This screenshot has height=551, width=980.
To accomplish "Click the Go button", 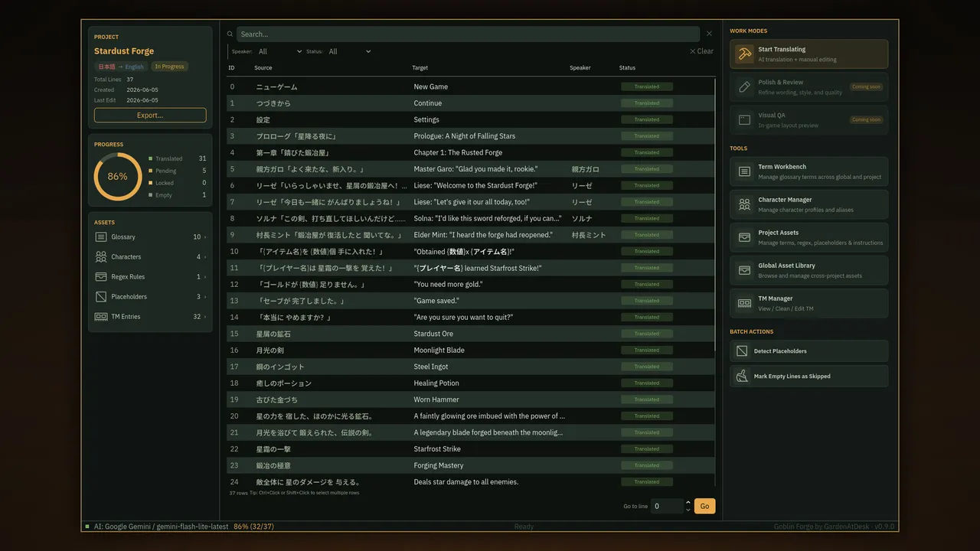I will click(704, 506).
